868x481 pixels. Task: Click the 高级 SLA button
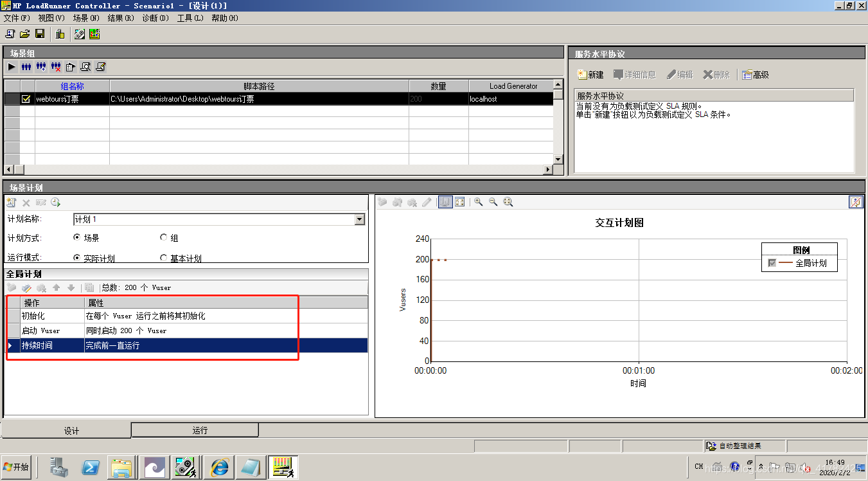(x=756, y=75)
